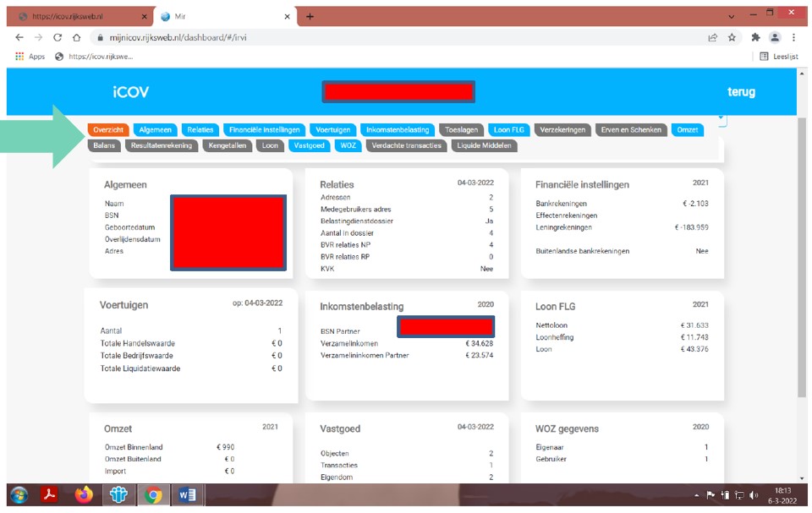Screen dimensions: 812x513
Task: Click the terug link in header
Action: click(x=741, y=92)
